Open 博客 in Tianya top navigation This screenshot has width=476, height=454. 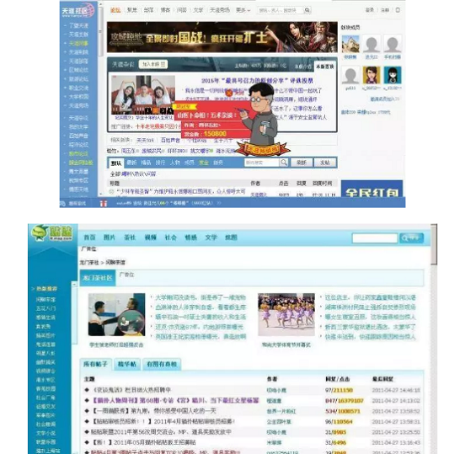[165, 10]
